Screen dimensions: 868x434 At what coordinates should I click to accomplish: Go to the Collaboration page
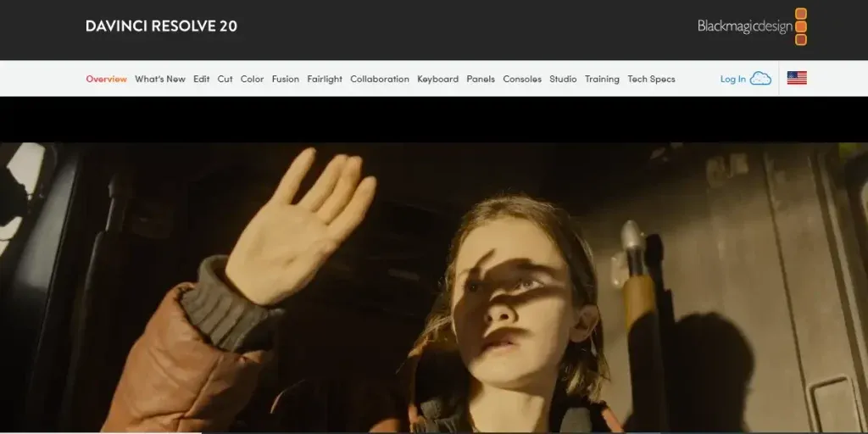click(380, 79)
